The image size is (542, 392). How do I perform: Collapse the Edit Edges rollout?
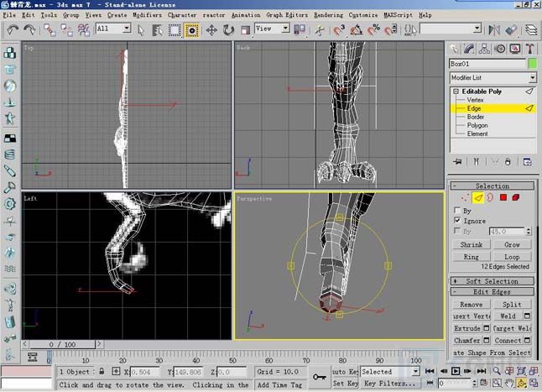click(x=492, y=292)
